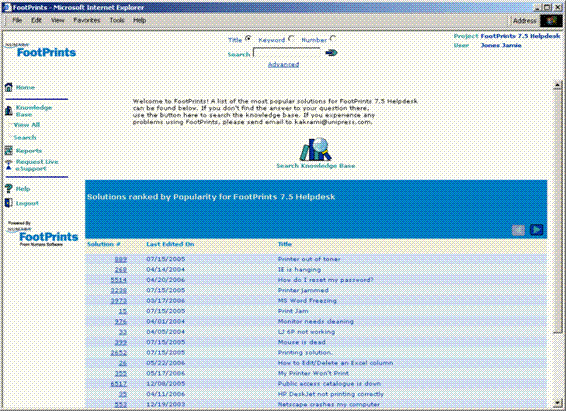Click the View All sidebar link
Screen dimensions: 566x411
click(27, 125)
